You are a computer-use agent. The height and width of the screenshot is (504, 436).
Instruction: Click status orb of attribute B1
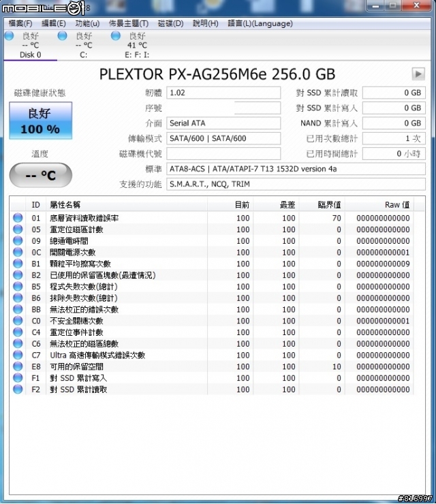click(x=18, y=264)
